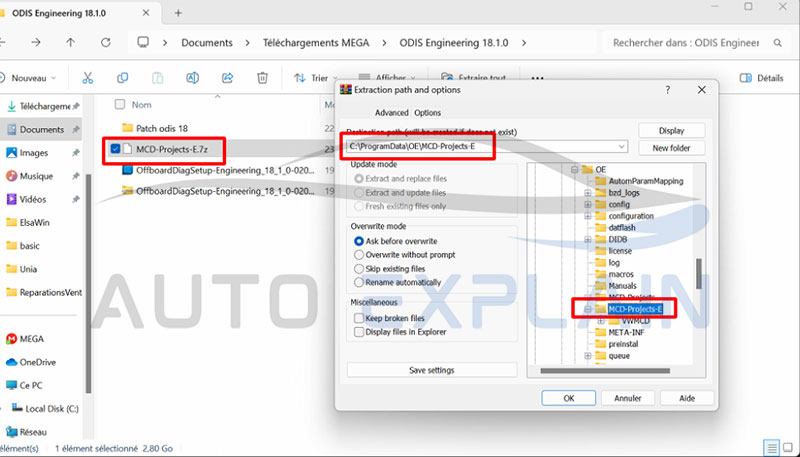Click the Refresh icon in Explorer navigation
The height and width of the screenshot is (457, 800).
(x=106, y=43)
